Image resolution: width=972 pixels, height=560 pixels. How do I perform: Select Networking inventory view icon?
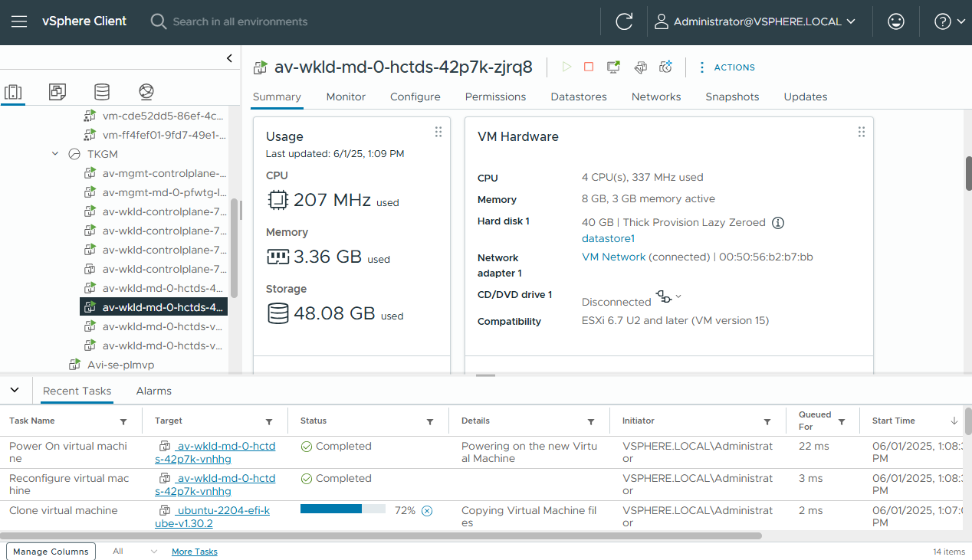[146, 92]
